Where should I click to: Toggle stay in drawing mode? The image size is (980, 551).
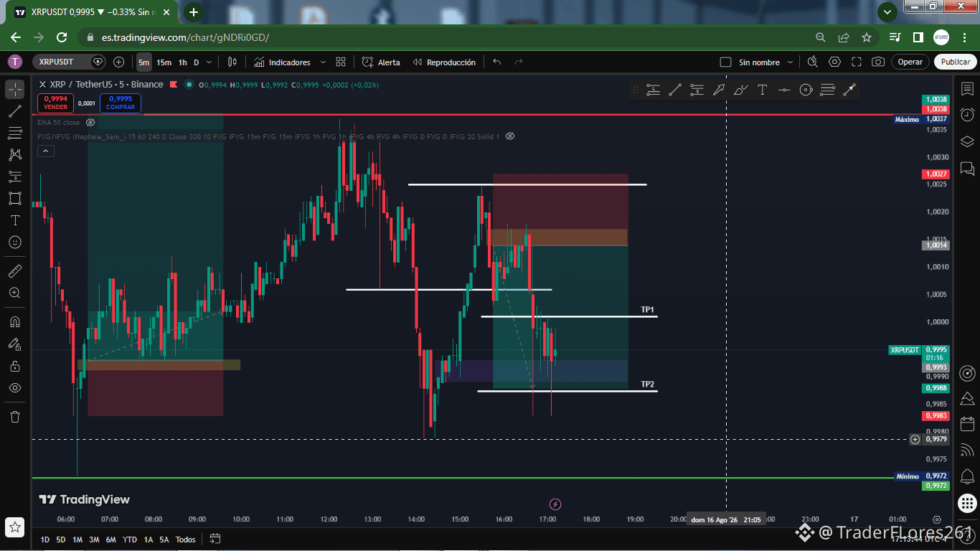pos(15,344)
